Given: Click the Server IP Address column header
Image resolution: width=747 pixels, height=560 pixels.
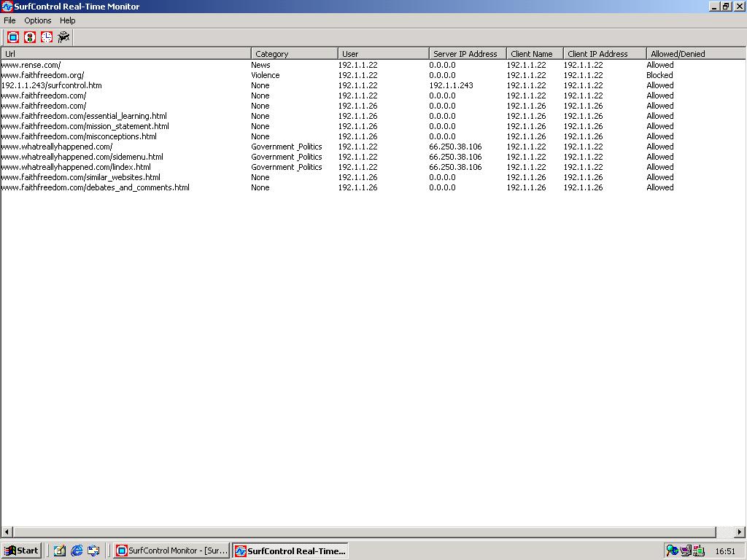Looking at the screenshot, I should point(468,54).
